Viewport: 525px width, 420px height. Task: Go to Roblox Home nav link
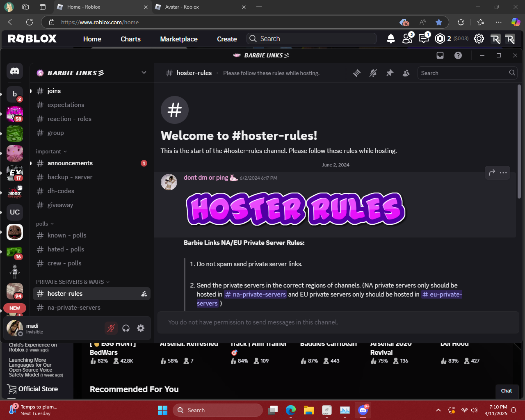92,39
